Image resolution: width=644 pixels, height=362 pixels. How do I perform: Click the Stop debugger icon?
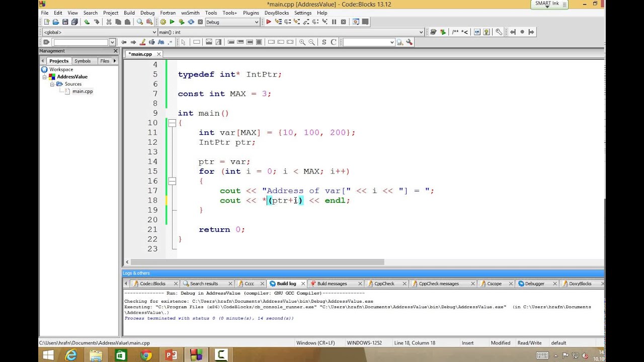coord(344,22)
